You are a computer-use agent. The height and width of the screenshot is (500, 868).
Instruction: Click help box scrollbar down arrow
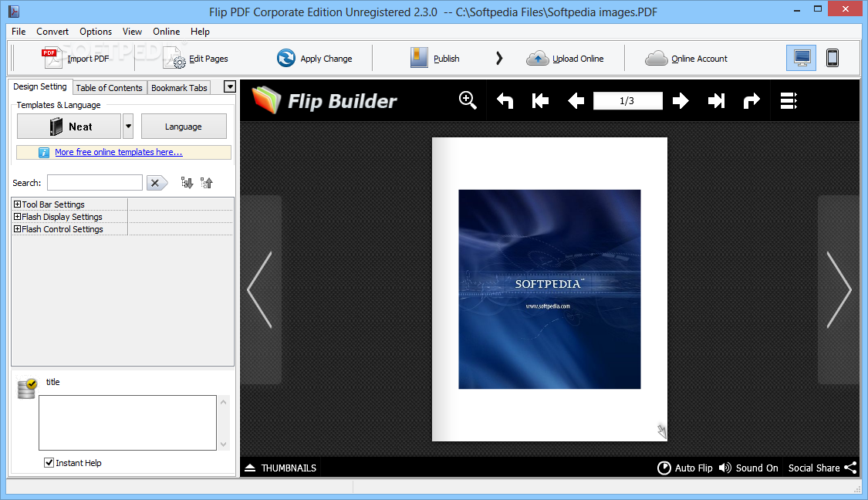tap(224, 444)
